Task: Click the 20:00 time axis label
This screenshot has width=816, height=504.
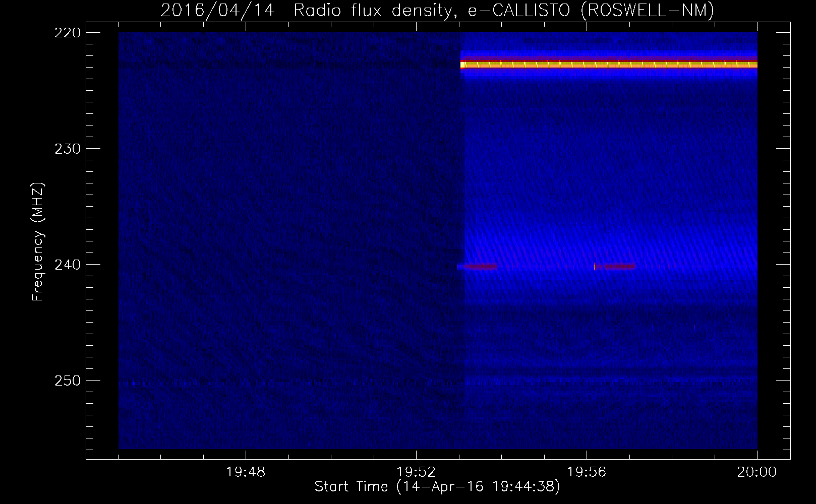Action: pos(756,472)
